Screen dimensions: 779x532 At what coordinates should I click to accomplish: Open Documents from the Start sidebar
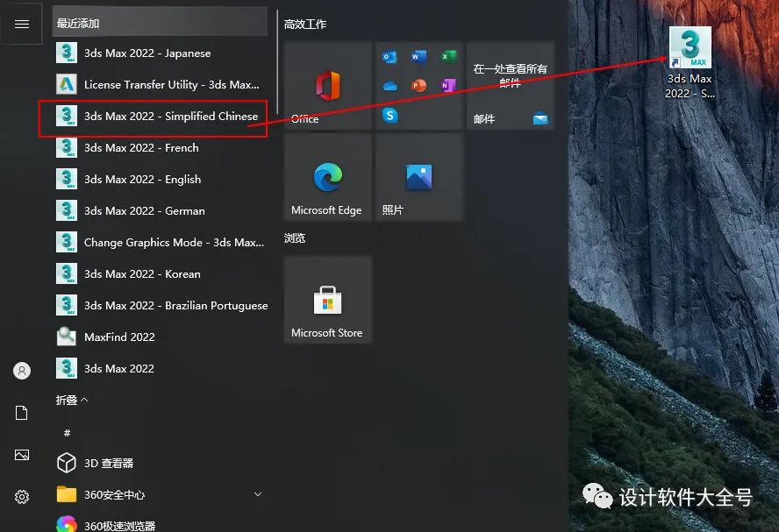[x=22, y=413]
